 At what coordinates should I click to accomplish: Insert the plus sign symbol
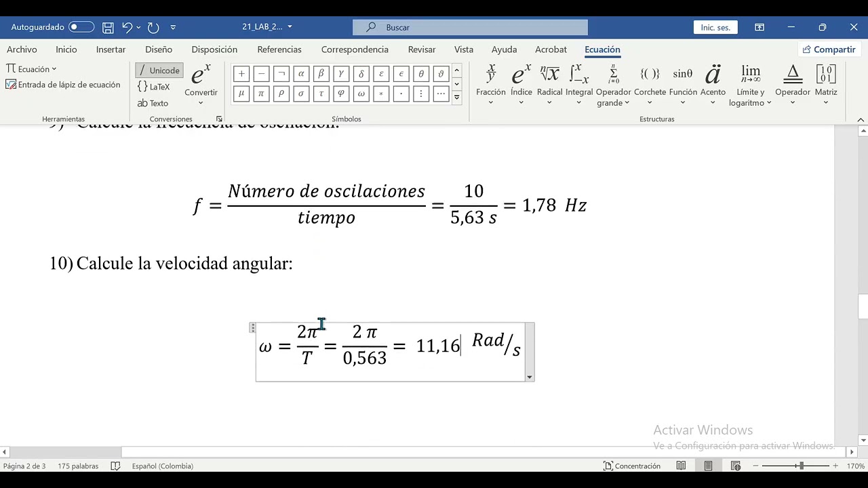click(x=241, y=74)
